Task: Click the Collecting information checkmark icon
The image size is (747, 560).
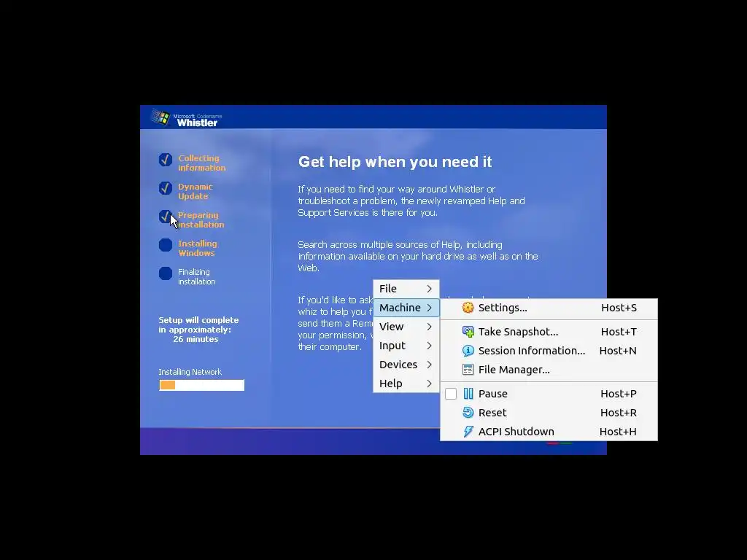Action: point(166,160)
